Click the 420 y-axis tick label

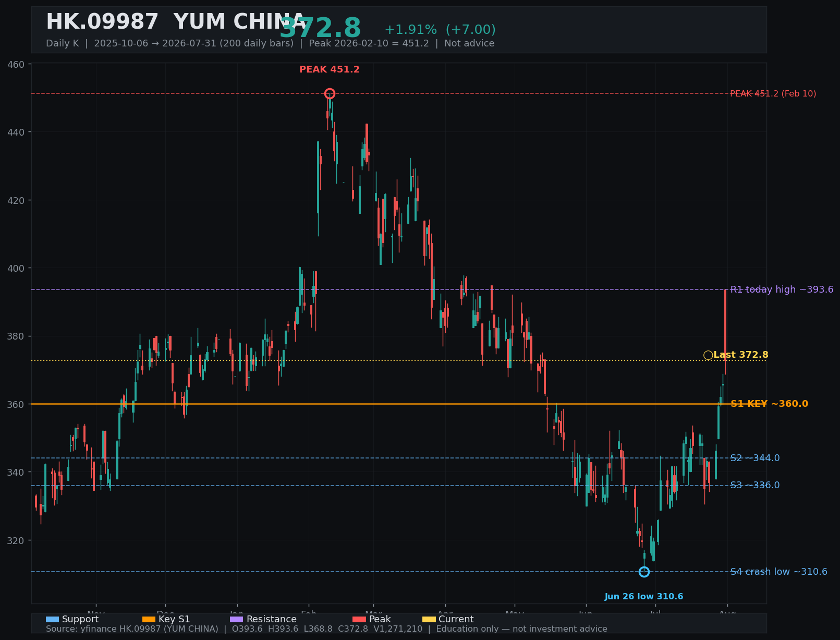(x=17, y=200)
